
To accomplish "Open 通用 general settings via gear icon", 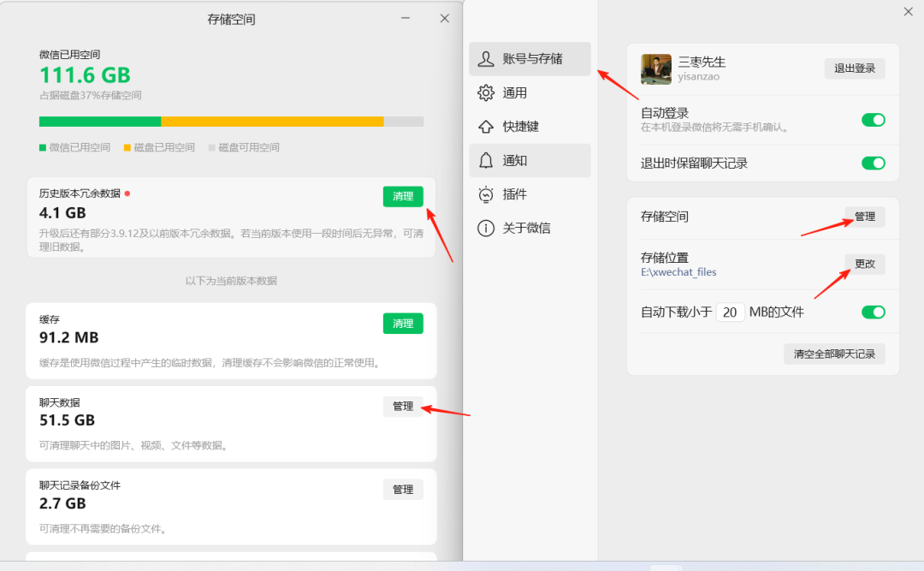I will click(x=486, y=92).
